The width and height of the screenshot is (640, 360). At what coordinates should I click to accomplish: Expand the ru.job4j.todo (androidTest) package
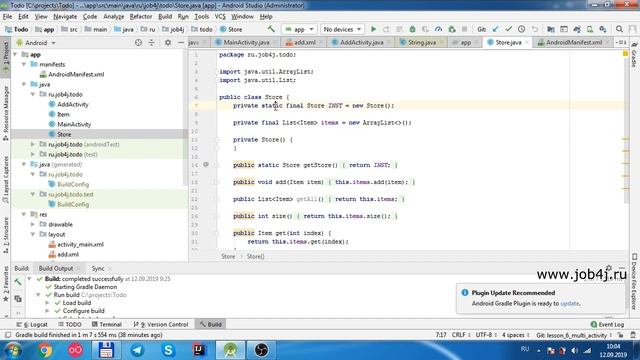click(33, 144)
